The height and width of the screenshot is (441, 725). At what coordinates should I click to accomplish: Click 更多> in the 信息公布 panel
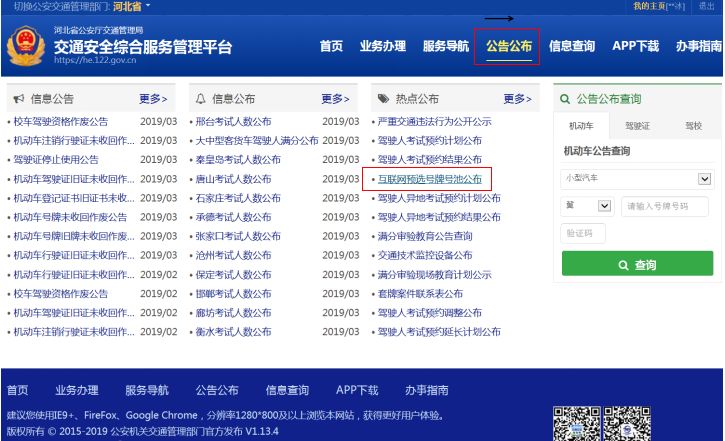pos(335,98)
